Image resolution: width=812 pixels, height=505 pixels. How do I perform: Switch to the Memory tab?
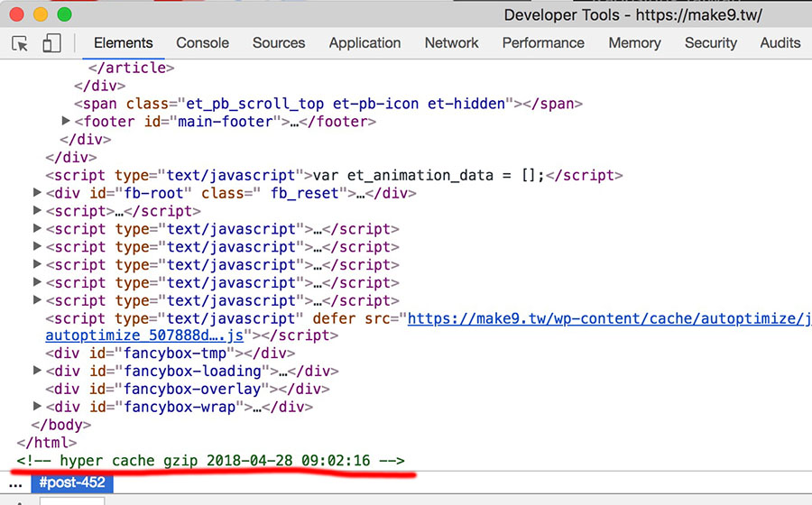(x=634, y=43)
